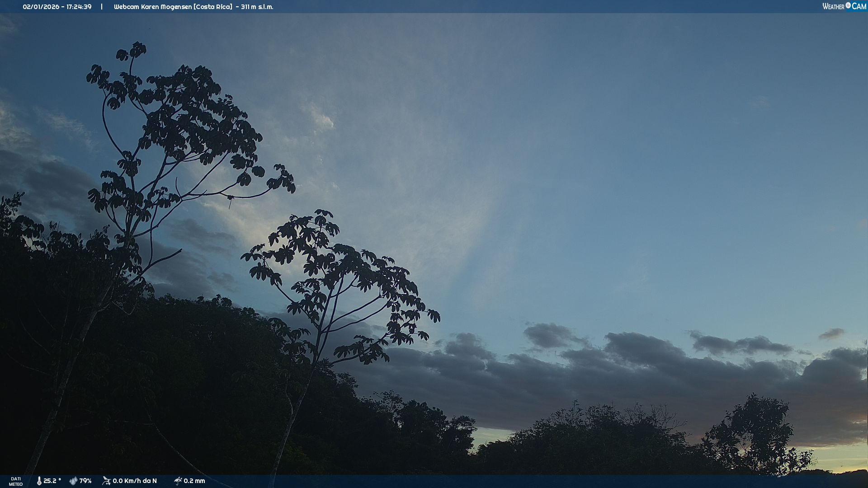Image resolution: width=868 pixels, height=488 pixels.
Task: Click the camera lens icon in WeatherCam logo
Action: [848, 5]
